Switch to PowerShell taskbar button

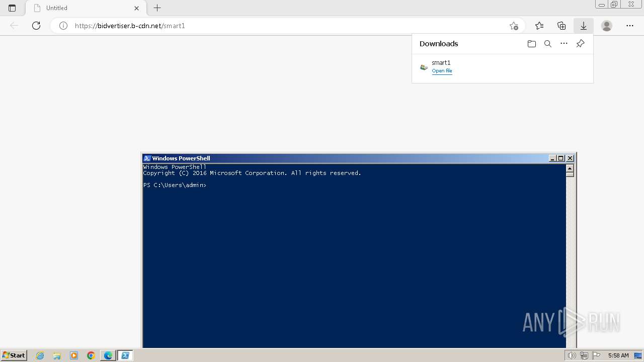point(125,355)
